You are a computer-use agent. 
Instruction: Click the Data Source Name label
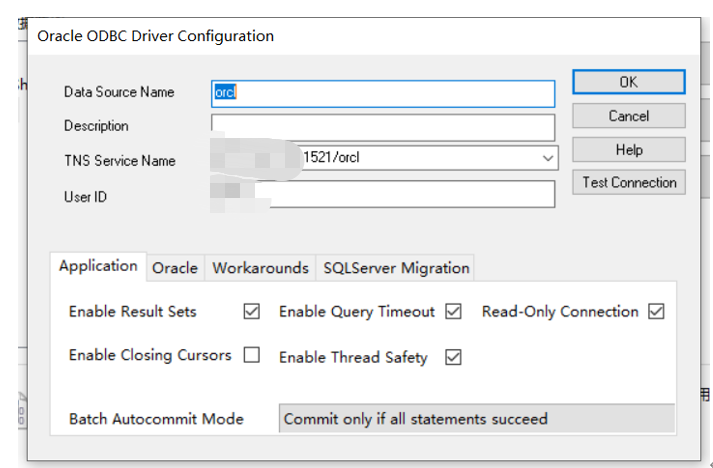pyautogui.click(x=119, y=92)
